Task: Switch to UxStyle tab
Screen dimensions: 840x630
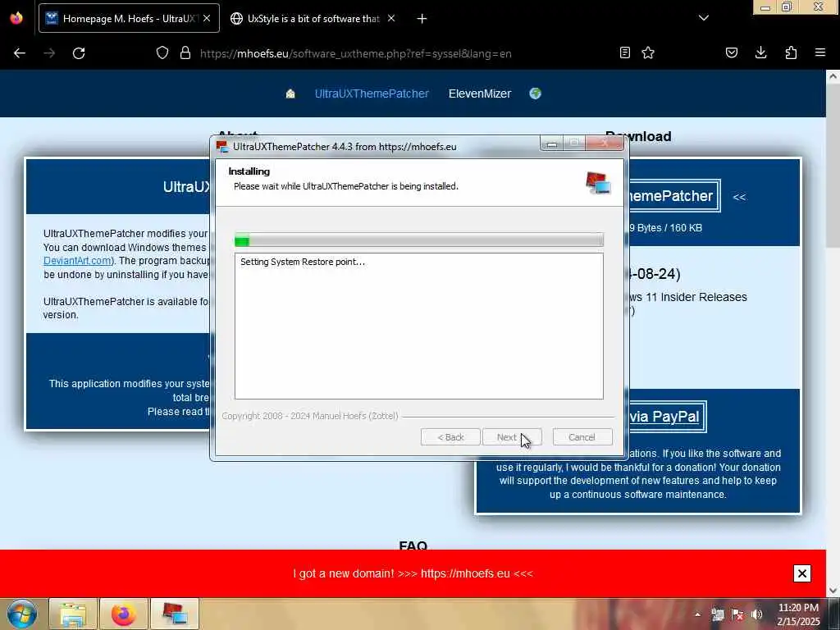Action: click(313, 18)
